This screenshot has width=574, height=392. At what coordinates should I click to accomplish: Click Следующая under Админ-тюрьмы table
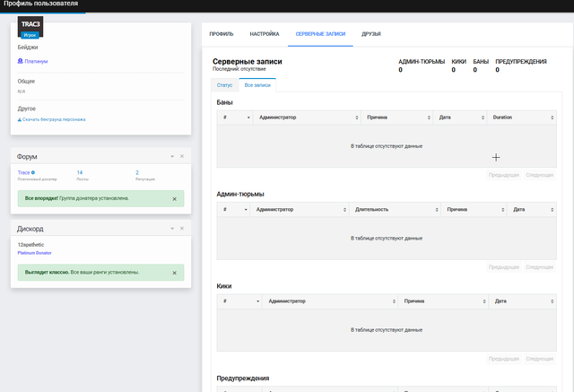click(540, 267)
